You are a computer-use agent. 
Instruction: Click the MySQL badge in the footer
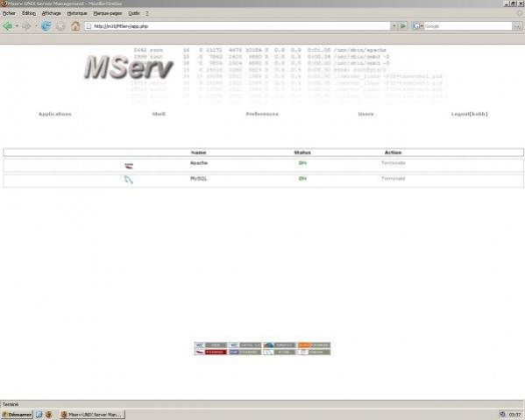click(280, 352)
